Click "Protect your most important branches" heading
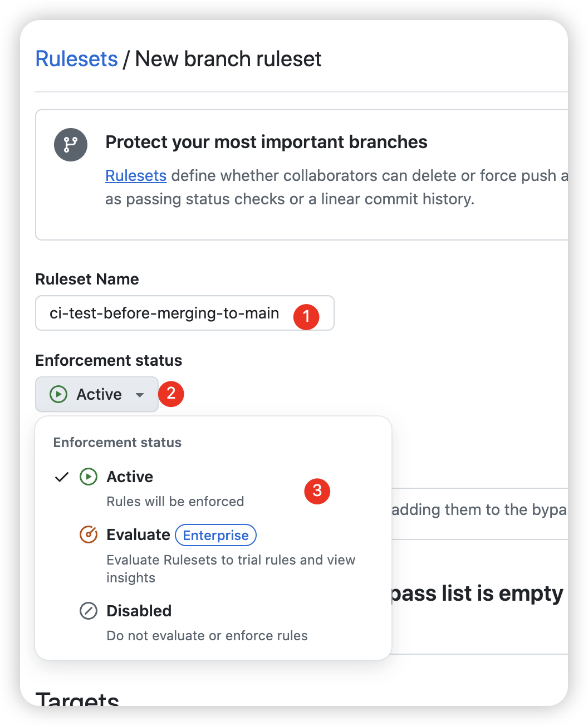The width and height of the screenshot is (588, 726). click(266, 143)
